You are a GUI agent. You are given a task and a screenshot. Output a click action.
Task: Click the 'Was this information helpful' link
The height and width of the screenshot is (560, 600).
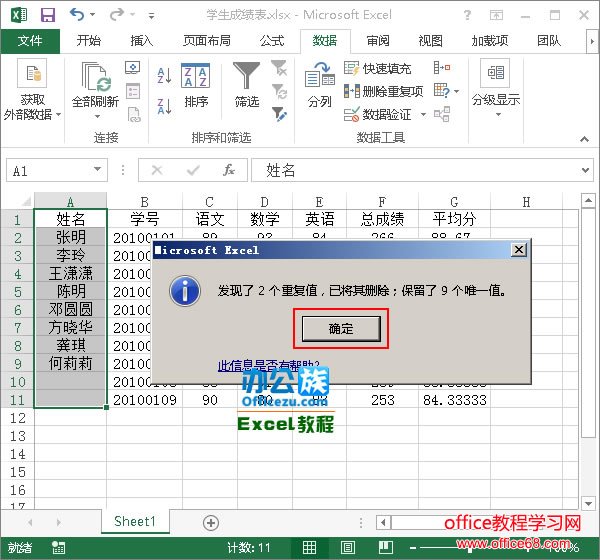coord(268,366)
